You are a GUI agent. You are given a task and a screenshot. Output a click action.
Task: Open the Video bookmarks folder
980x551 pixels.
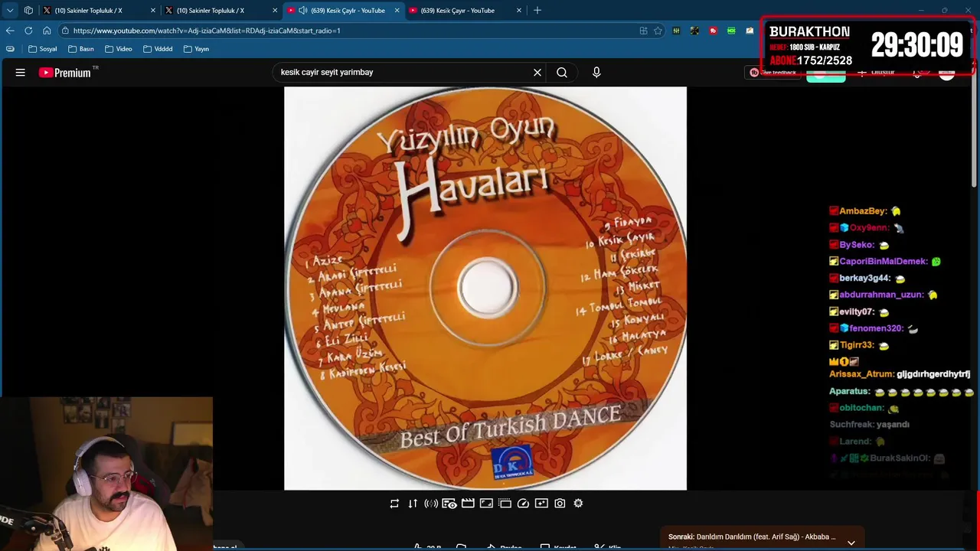pyautogui.click(x=119, y=49)
